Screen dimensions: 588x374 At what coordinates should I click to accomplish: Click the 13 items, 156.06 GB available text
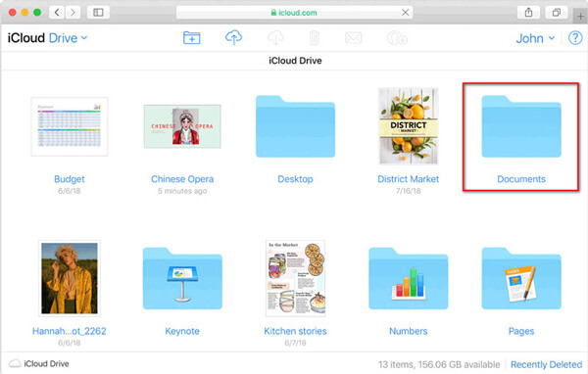439,364
